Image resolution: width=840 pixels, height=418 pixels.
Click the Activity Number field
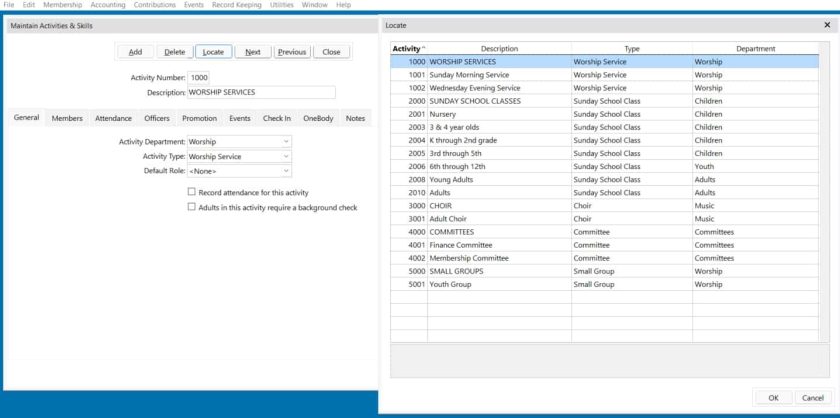(199, 78)
